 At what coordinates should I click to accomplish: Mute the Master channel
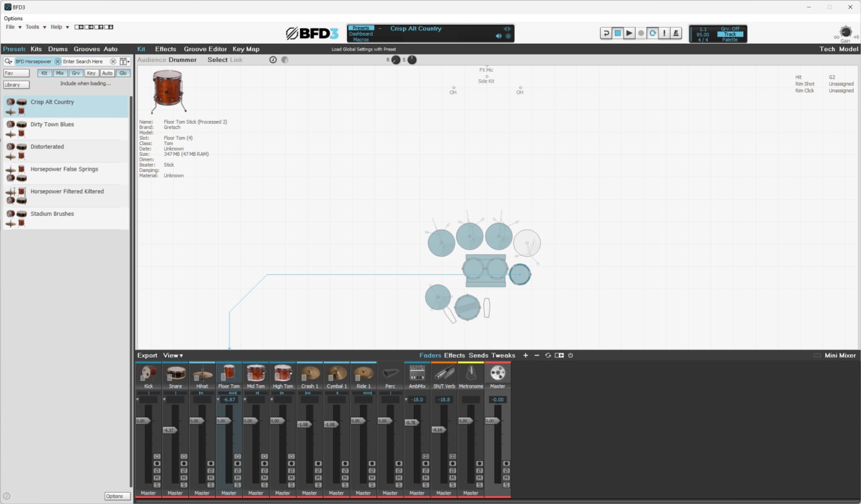[x=507, y=477]
